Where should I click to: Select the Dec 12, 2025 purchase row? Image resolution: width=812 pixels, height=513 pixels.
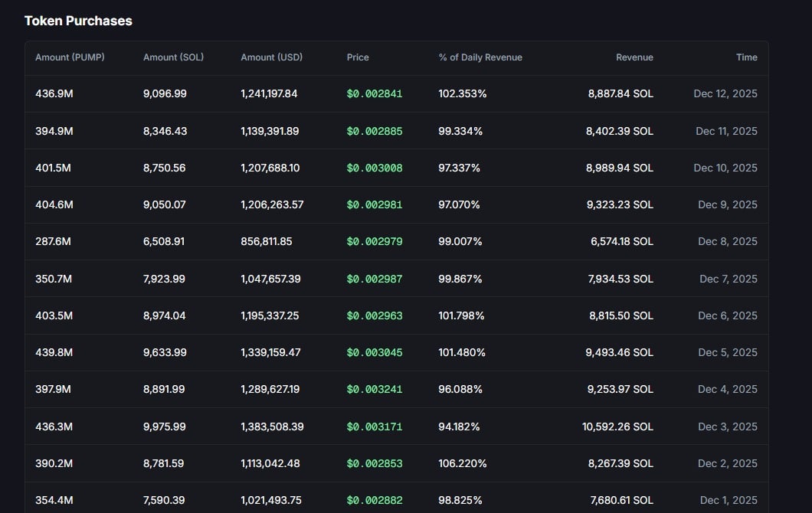tap(406, 93)
